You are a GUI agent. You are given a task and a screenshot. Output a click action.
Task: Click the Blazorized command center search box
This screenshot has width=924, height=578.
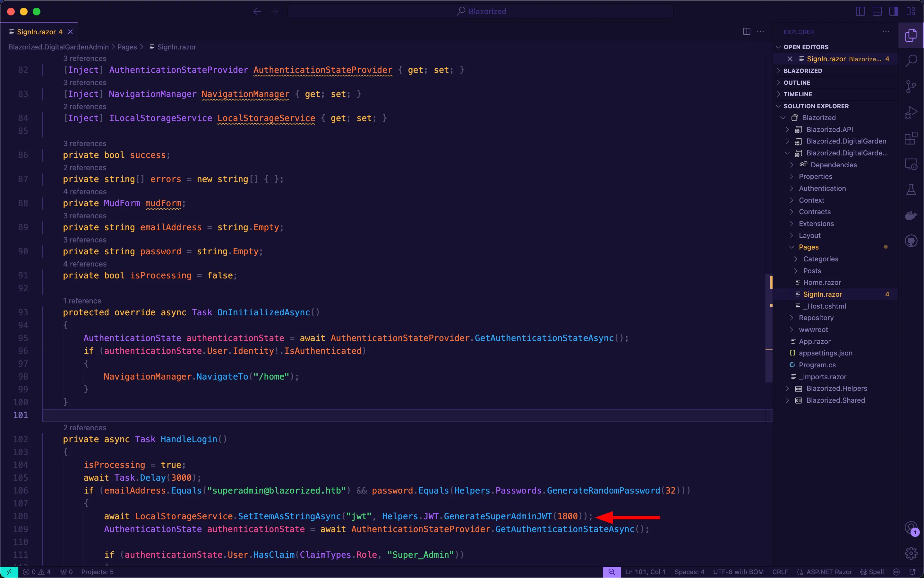point(481,12)
